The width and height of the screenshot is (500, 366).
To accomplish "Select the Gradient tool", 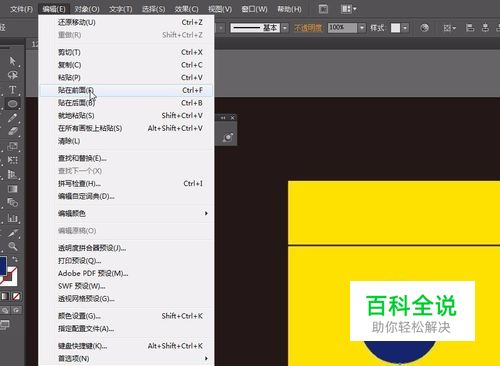I will [x=12, y=189].
